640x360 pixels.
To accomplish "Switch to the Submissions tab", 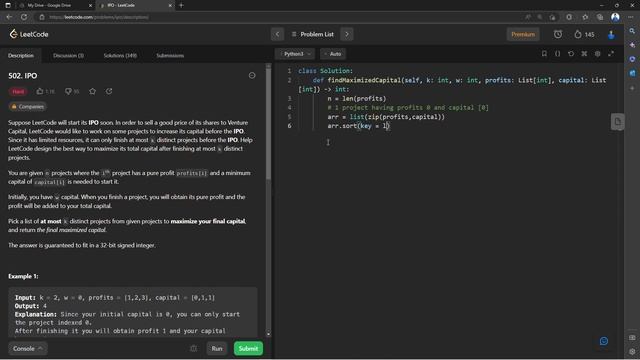I will click(170, 56).
